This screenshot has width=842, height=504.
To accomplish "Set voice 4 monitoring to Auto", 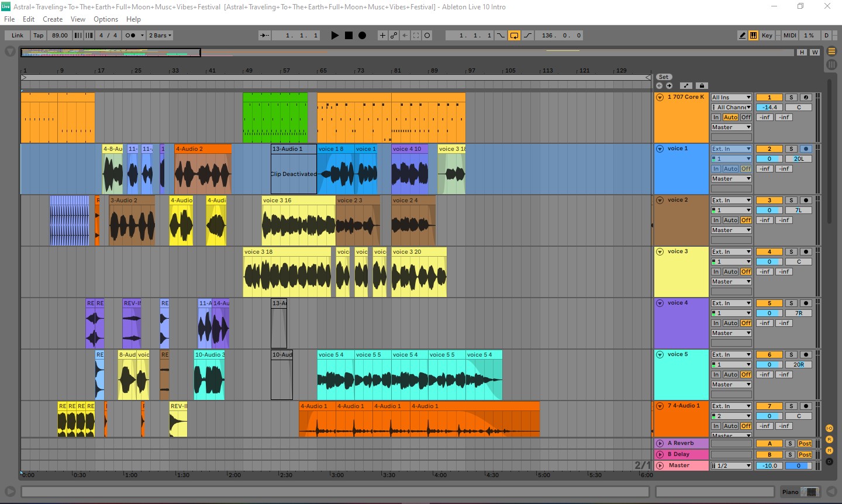I will tap(730, 323).
